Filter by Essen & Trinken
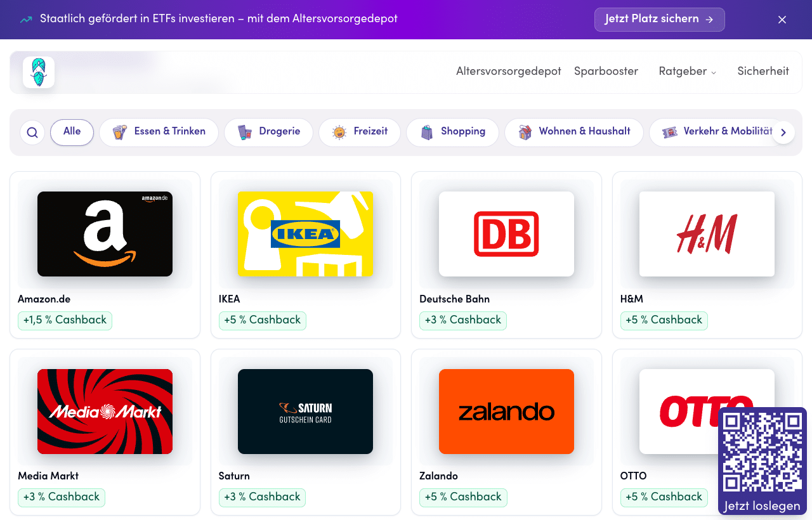812x520 pixels. [159, 133]
